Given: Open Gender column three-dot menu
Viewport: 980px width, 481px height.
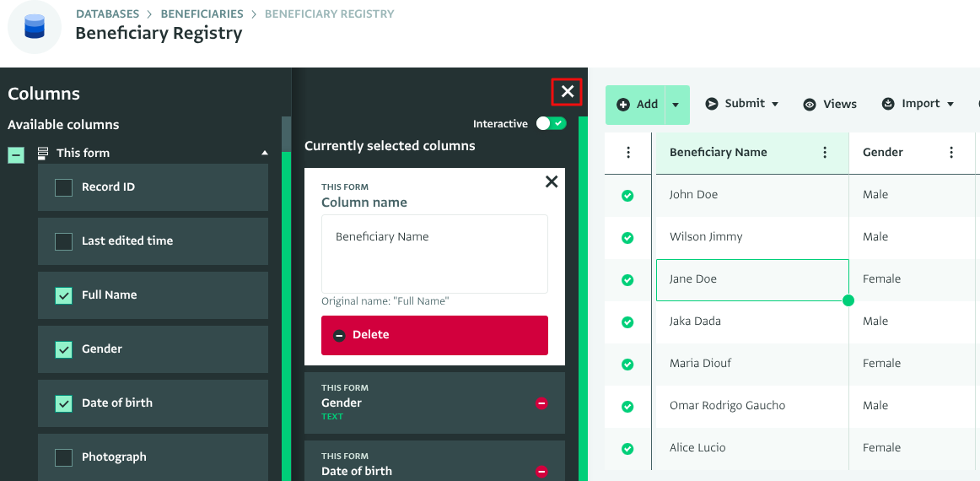Looking at the screenshot, I should pyautogui.click(x=951, y=153).
